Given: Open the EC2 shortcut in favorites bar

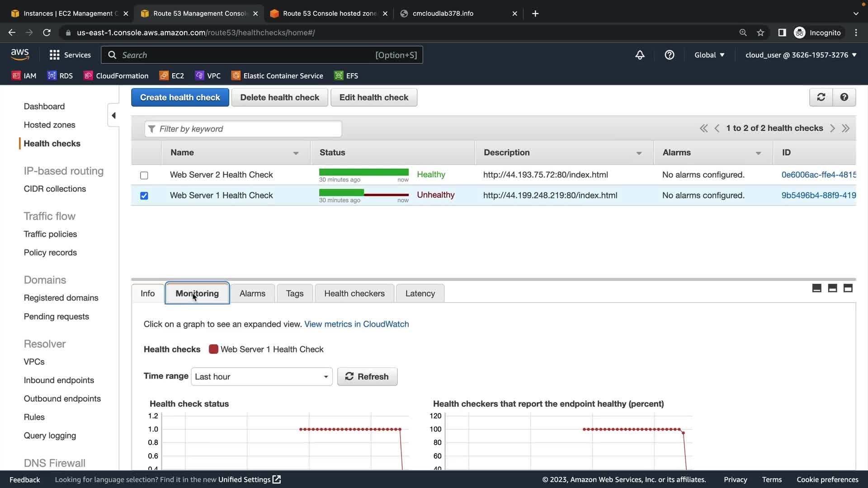Looking at the screenshot, I should tap(172, 76).
